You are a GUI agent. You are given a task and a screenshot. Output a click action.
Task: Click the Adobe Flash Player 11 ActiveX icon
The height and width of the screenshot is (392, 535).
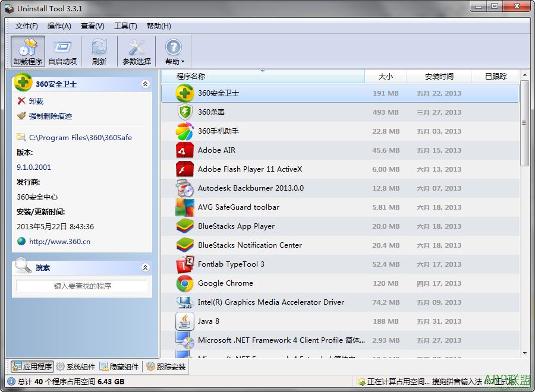[x=185, y=169]
